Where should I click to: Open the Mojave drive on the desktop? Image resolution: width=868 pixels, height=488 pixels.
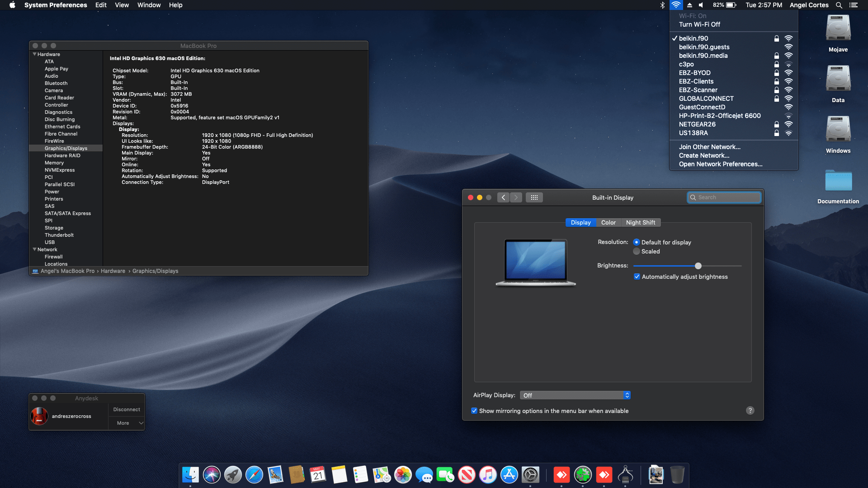click(838, 29)
